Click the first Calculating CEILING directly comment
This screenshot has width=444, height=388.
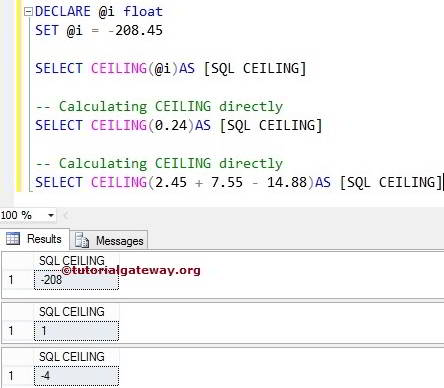[x=159, y=106]
